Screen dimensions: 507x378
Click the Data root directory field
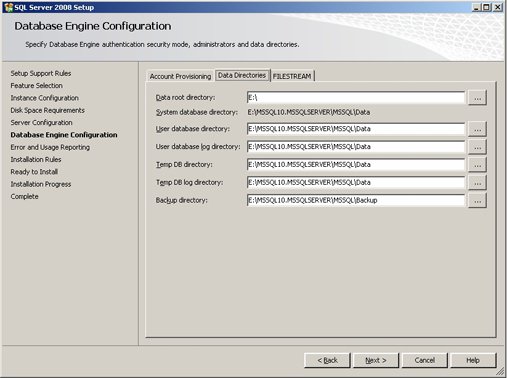[x=356, y=97]
